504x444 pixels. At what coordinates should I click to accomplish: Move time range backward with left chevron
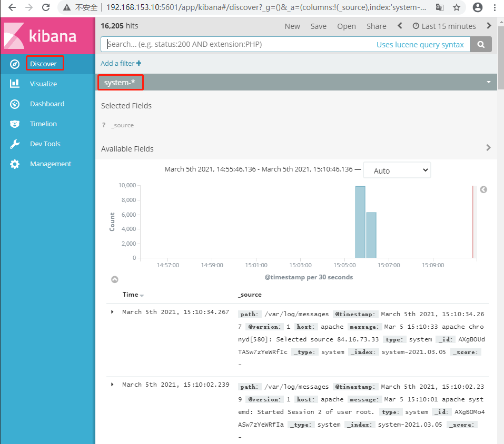[x=400, y=26]
